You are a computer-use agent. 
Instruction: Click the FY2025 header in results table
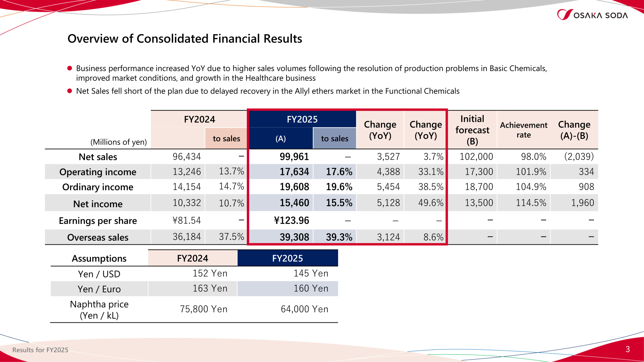click(302, 119)
